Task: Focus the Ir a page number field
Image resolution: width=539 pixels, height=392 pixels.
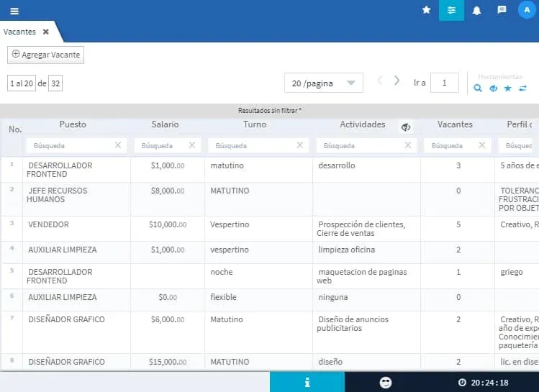Action: [445, 83]
